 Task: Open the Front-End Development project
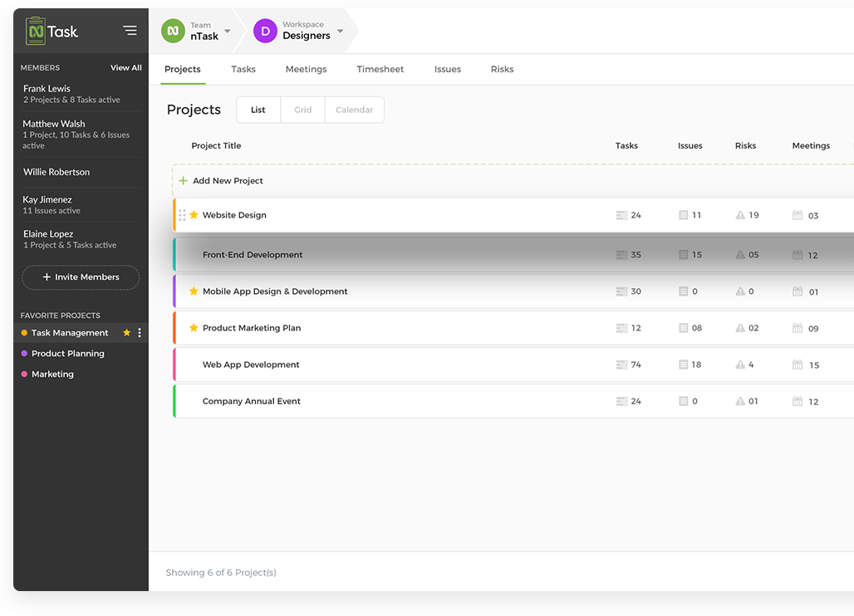pyautogui.click(x=253, y=255)
